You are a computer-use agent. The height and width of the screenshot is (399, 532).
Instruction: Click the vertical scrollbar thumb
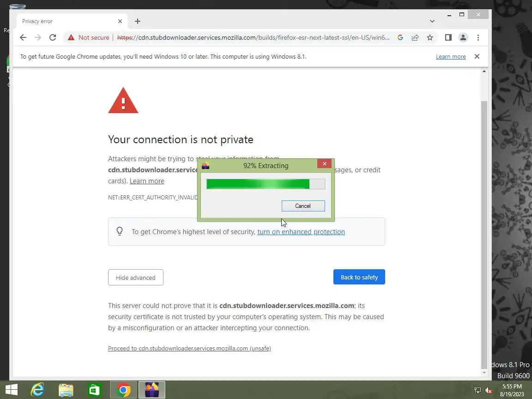pyautogui.click(x=484, y=235)
